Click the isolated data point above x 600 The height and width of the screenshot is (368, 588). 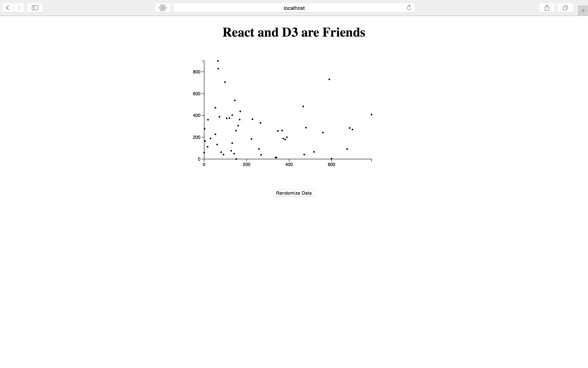point(329,79)
